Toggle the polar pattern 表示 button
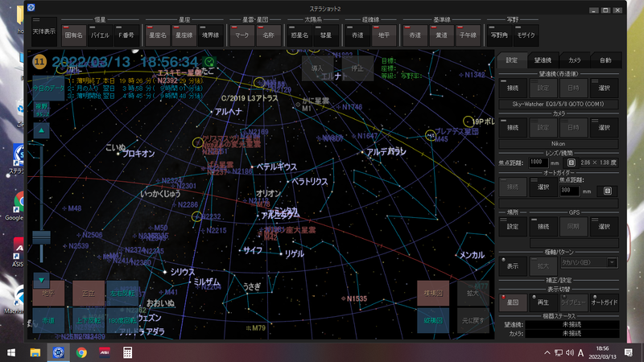The height and width of the screenshot is (362, 644). click(x=513, y=266)
